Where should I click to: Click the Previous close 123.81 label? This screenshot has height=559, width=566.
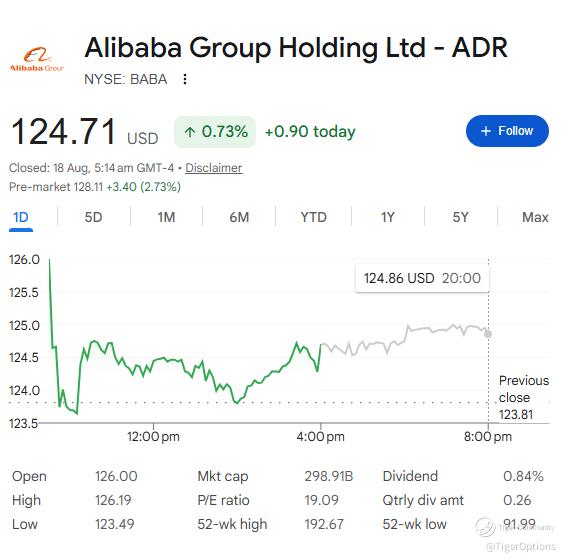click(524, 397)
